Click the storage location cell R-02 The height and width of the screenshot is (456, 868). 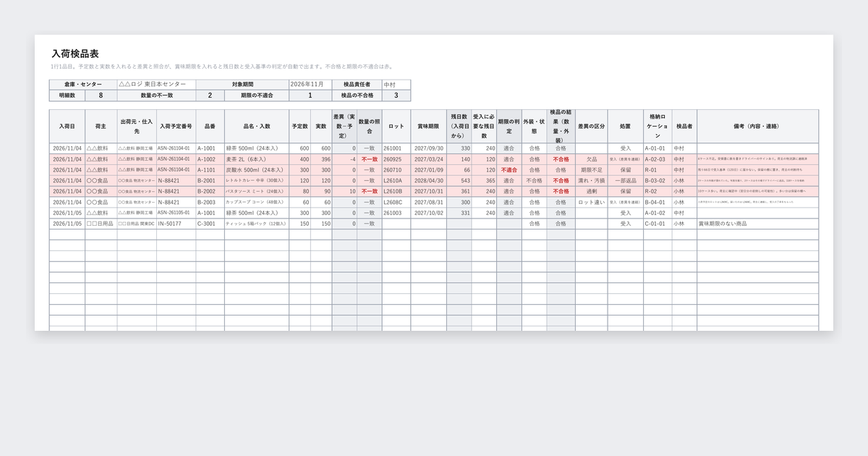[x=658, y=192]
